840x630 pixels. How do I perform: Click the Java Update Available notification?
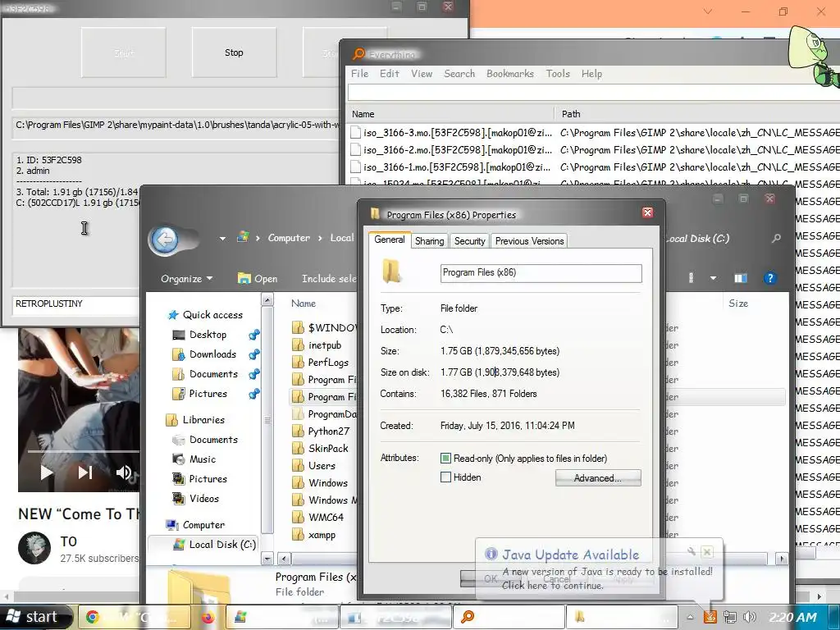tap(599, 569)
